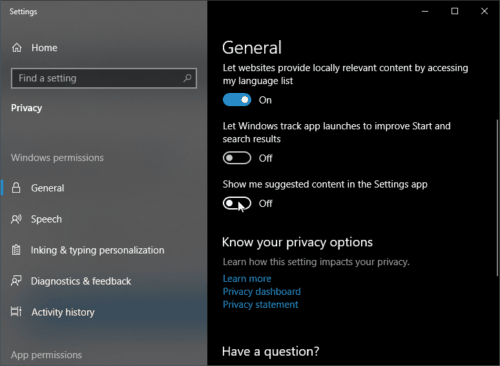Image resolution: width=500 pixels, height=366 pixels.
Task: Enable the track app launches toggle
Action: coord(237,158)
